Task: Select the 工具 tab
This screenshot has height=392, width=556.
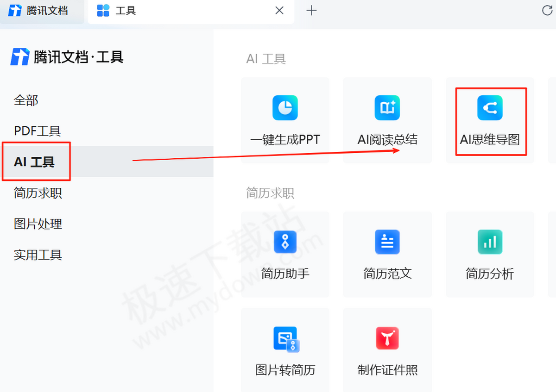Action: tap(190, 11)
